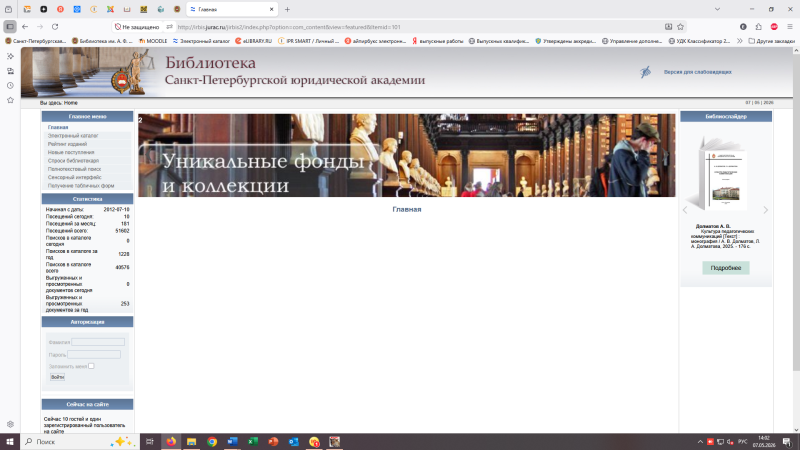800x450 pixels.
Task: Click the РУС language indicator
Action: pos(742,442)
